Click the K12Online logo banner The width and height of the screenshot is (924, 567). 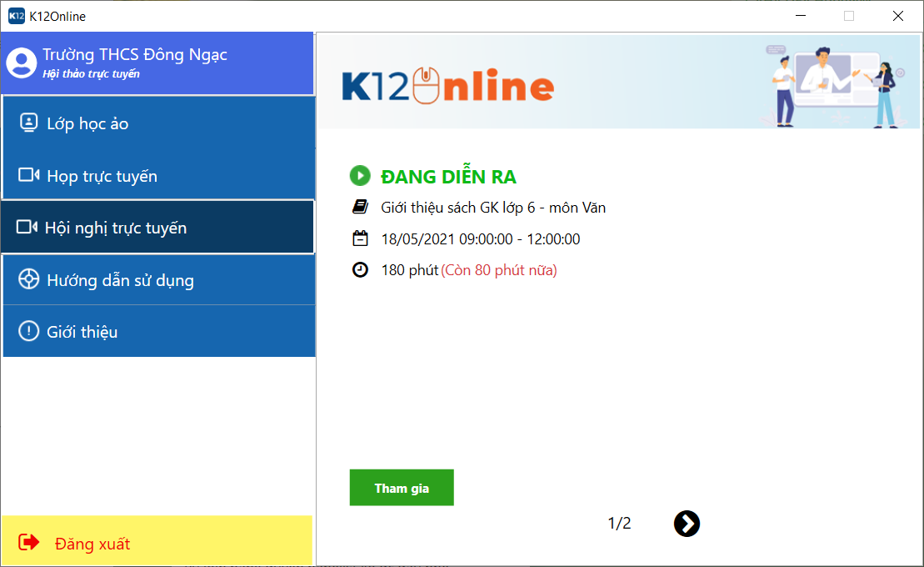tap(448, 86)
